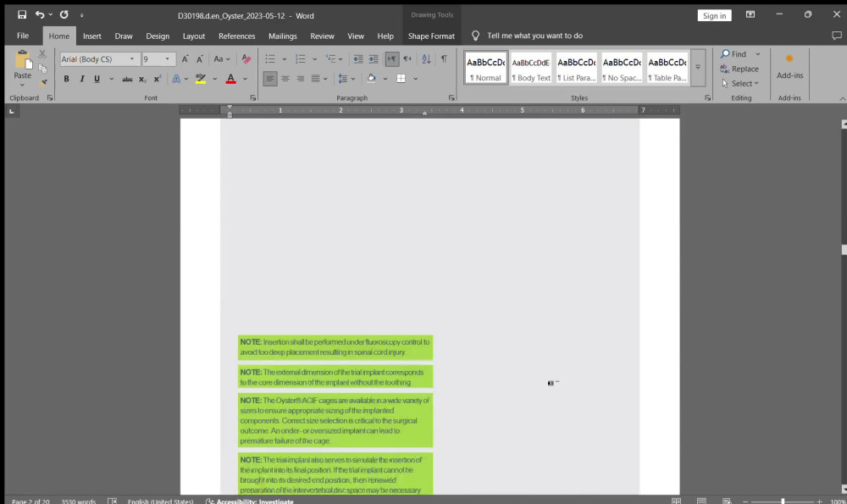This screenshot has width=847, height=504.
Task: Click the Paste clipboard icon
Action: click(23, 60)
